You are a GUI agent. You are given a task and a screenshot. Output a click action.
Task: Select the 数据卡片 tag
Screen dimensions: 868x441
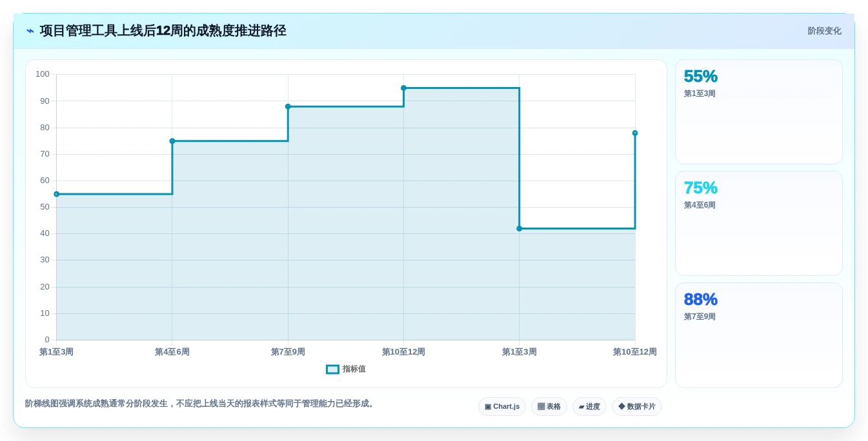click(x=637, y=407)
